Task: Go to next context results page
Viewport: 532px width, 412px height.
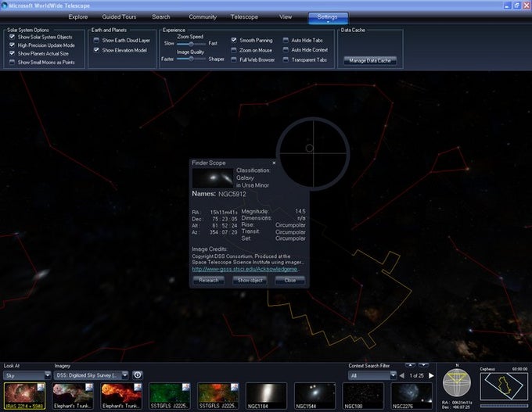Action: tap(431, 376)
